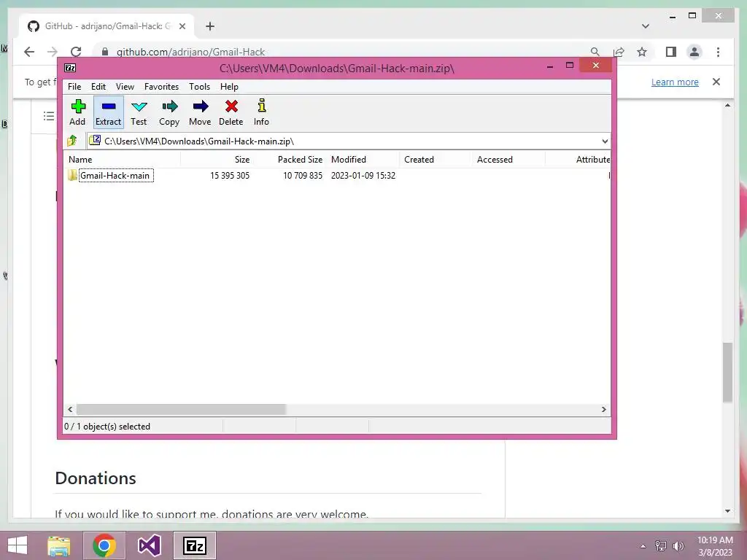The width and height of the screenshot is (747, 560).
Task: Dismiss the Chrome info bar
Action: pos(716,82)
